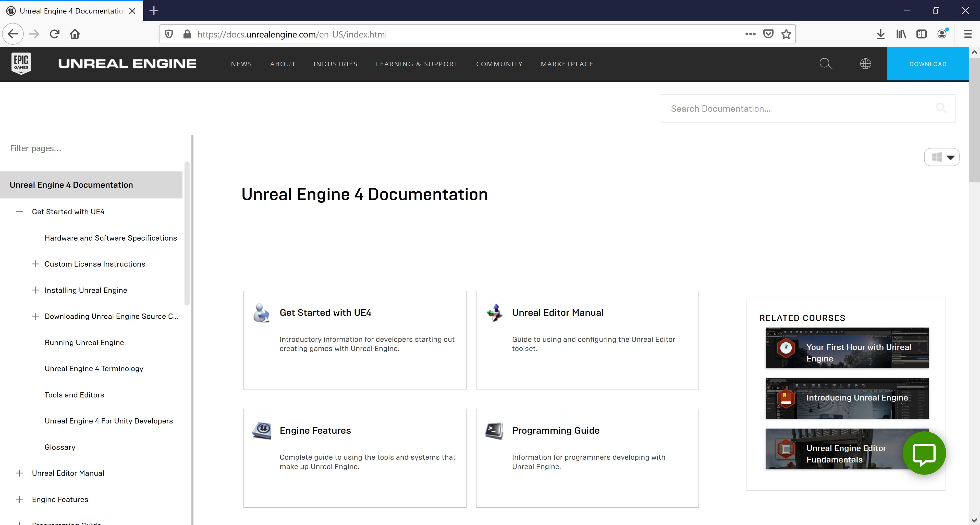Expand Custom License Instructions
980x525 pixels.
[35, 264]
